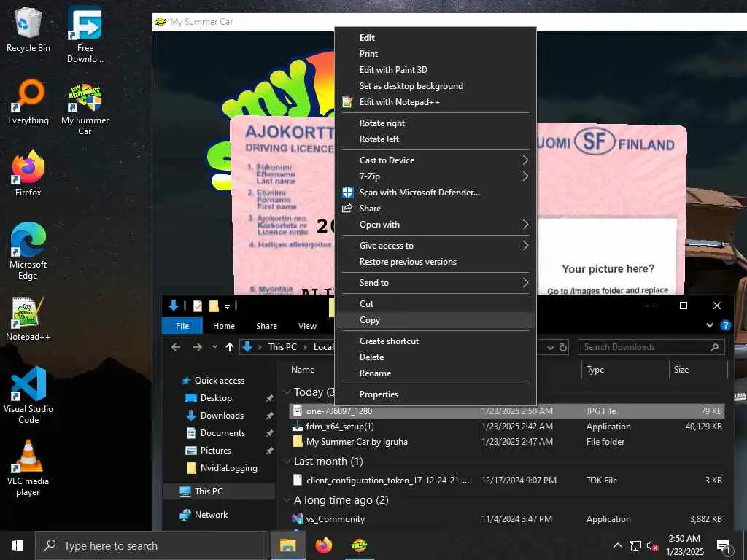Click the muted volume tray icon
The image size is (747, 560).
(x=652, y=545)
